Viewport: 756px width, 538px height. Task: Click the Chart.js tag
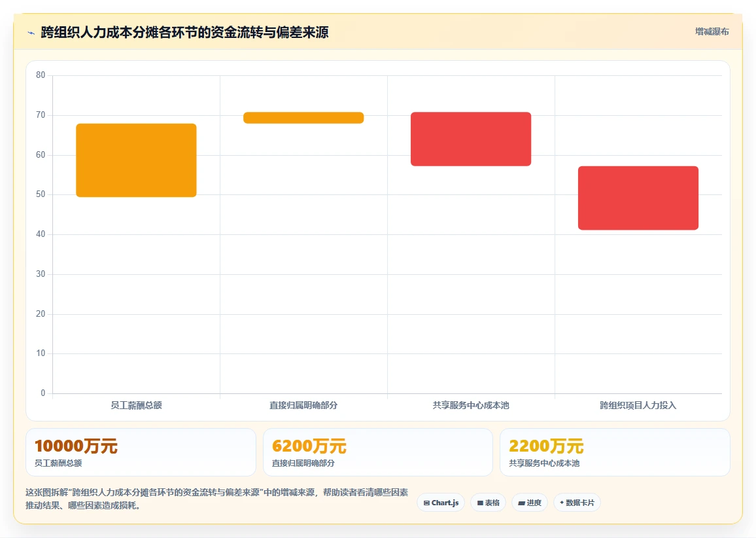tap(441, 503)
